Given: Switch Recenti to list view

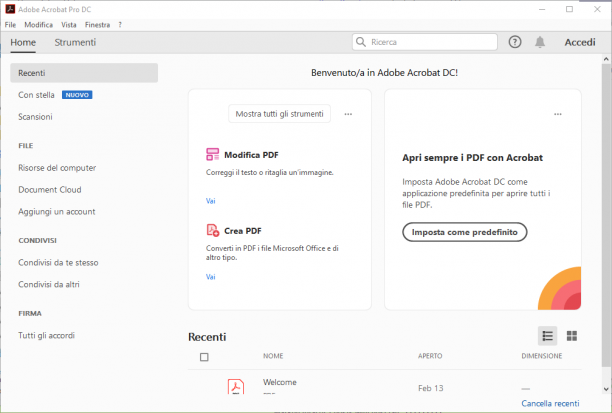Looking at the screenshot, I should pos(547,336).
